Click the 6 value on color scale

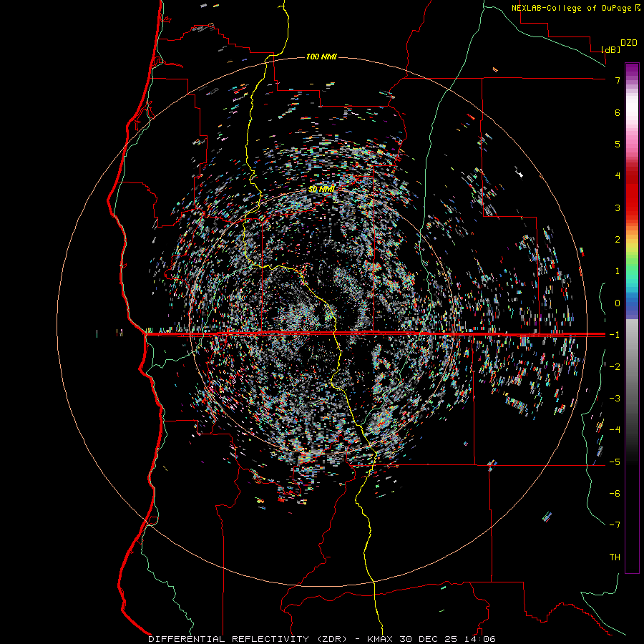tap(618, 112)
